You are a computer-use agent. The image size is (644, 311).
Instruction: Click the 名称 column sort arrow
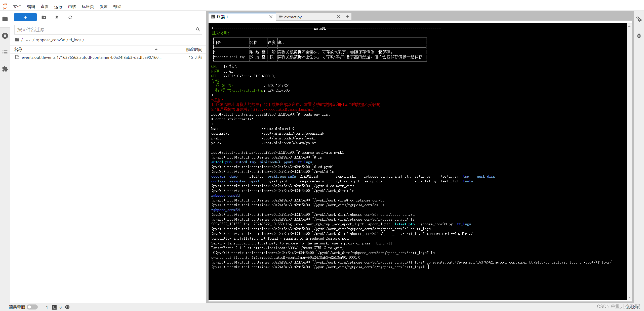tap(156, 49)
